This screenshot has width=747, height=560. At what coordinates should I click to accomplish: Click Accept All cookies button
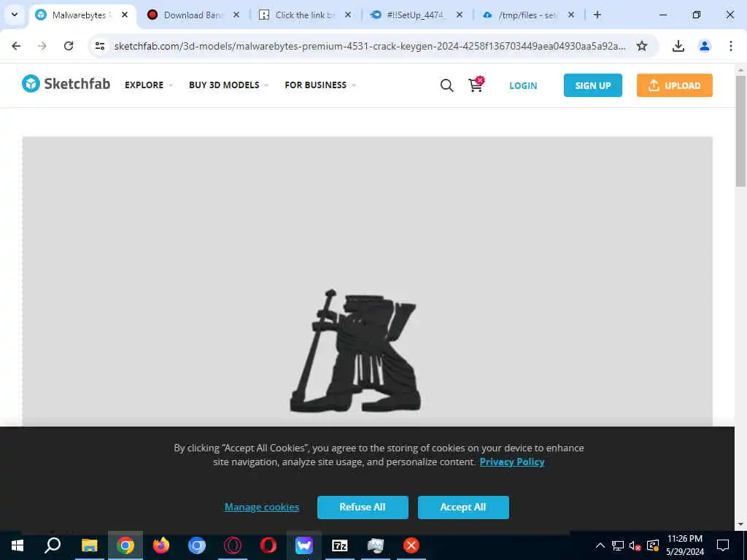tap(463, 507)
